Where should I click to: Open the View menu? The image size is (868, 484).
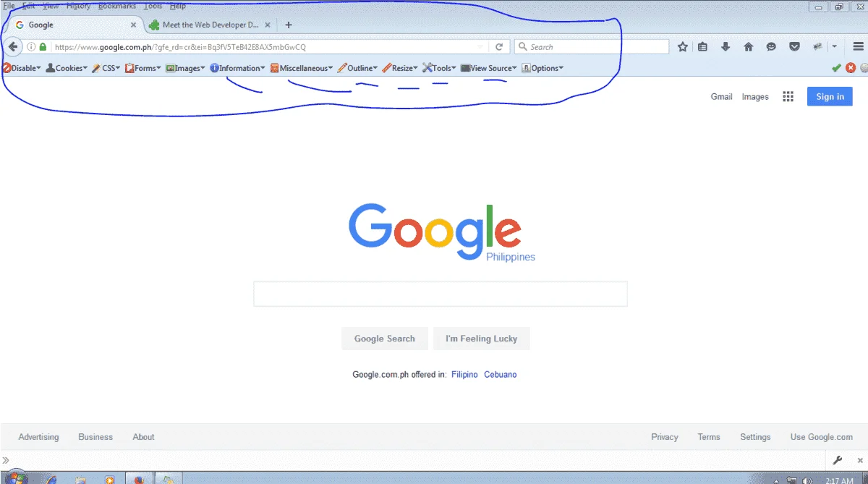tap(51, 6)
